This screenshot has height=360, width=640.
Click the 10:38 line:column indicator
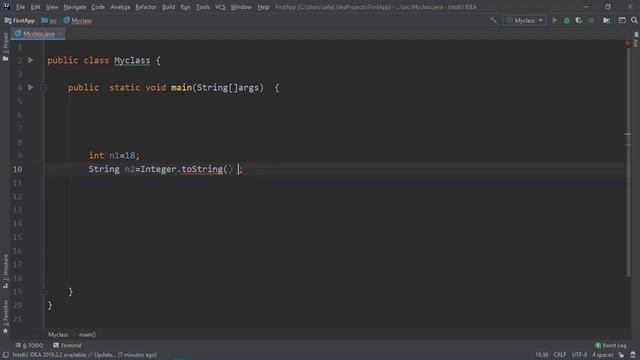[x=542, y=355]
